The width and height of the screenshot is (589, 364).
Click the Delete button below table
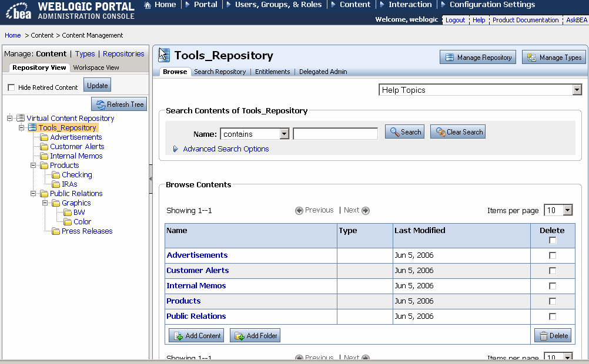[x=553, y=335]
